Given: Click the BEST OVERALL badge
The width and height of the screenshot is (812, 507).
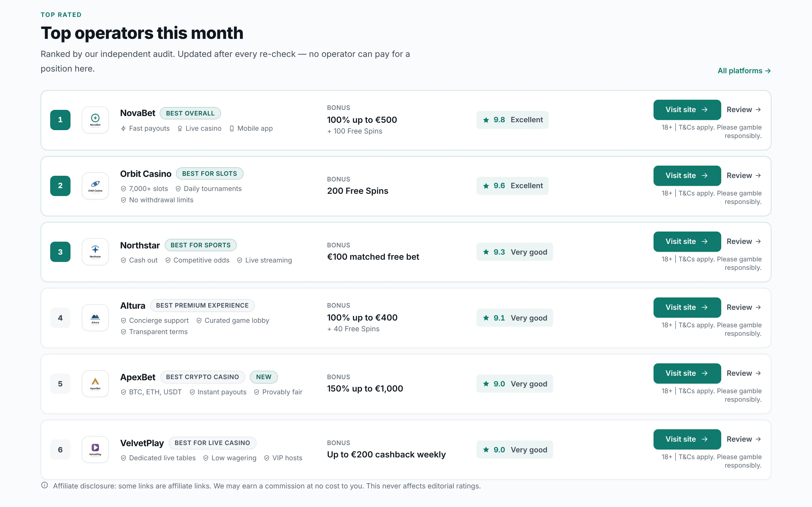Looking at the screenshot, I should click(190, 113).
